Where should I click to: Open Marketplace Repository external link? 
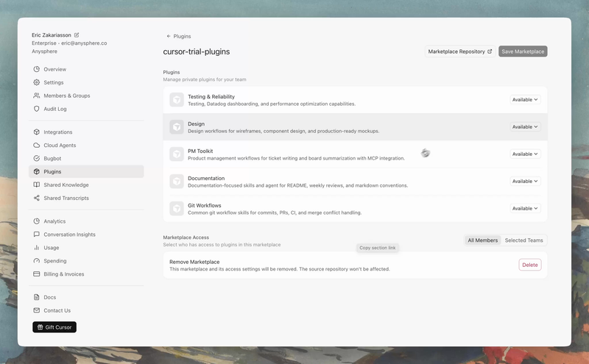pyautogui.click(x=459, y=51)
